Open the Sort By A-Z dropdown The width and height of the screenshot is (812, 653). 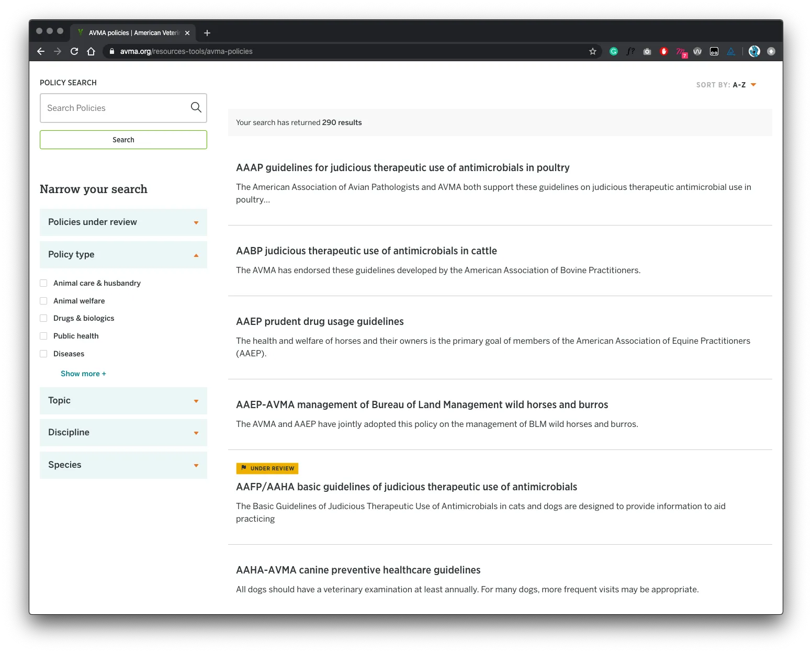pyautogui.click(x=726, y=85)
